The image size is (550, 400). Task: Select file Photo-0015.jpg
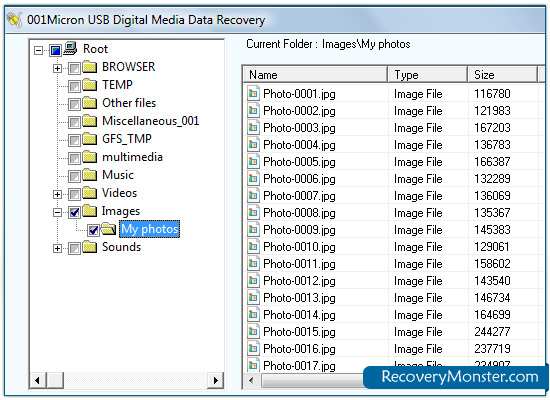point(299,332)
